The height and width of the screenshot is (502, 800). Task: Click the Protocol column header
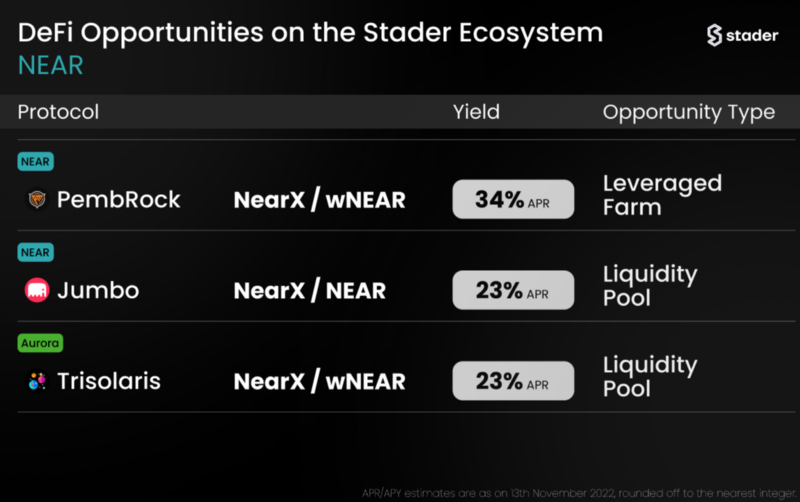click(58, 112)
